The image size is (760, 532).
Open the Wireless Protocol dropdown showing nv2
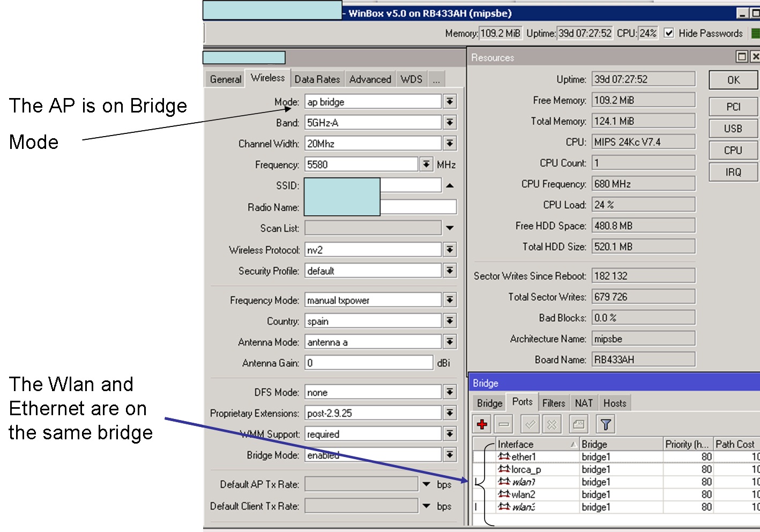[450, 250]
